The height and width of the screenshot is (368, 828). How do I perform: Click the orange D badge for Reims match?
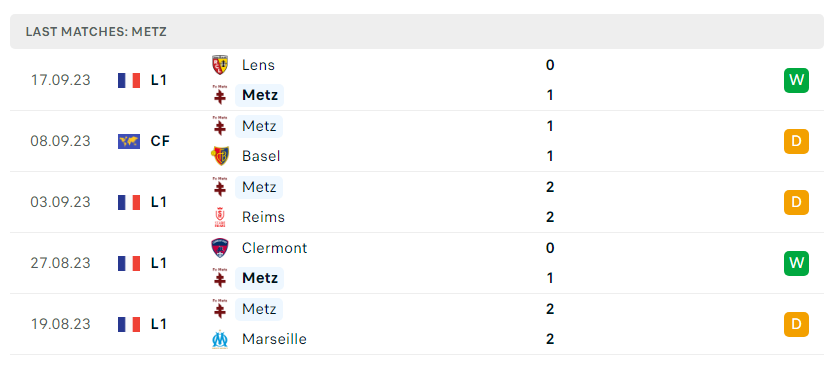pos(796,202)
